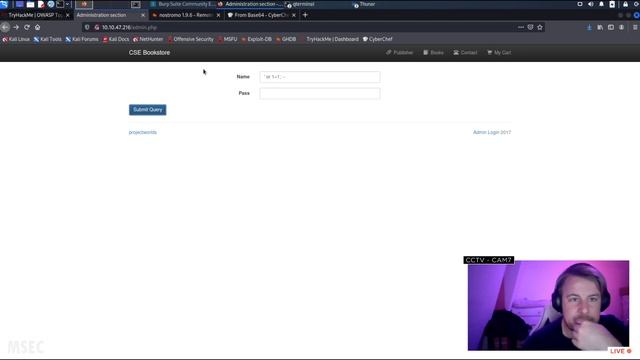This screenshot has height=360, width=640.
Task: Open My Cart in site navbar
Action: coord(499,53)
